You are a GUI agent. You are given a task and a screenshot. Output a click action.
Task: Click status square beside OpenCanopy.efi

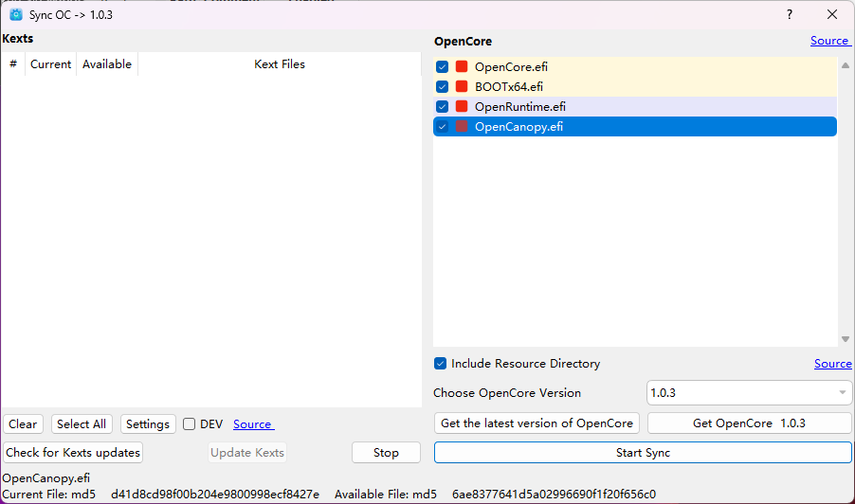[462, 126]
